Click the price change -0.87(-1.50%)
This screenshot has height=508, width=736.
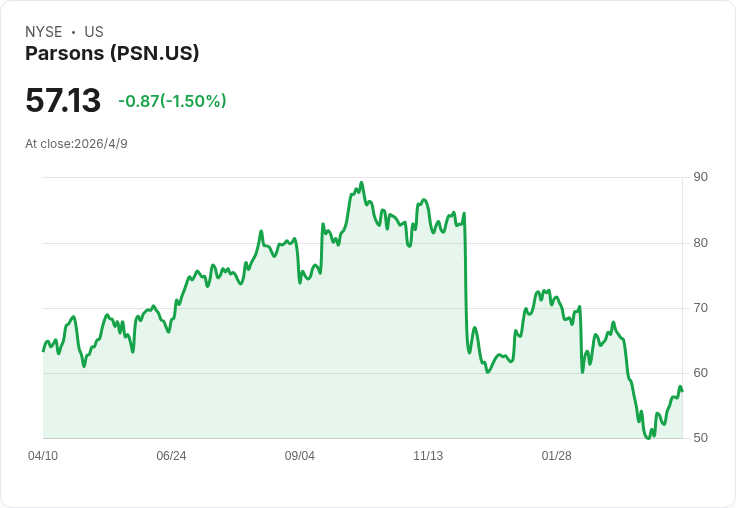pos(172,101)
